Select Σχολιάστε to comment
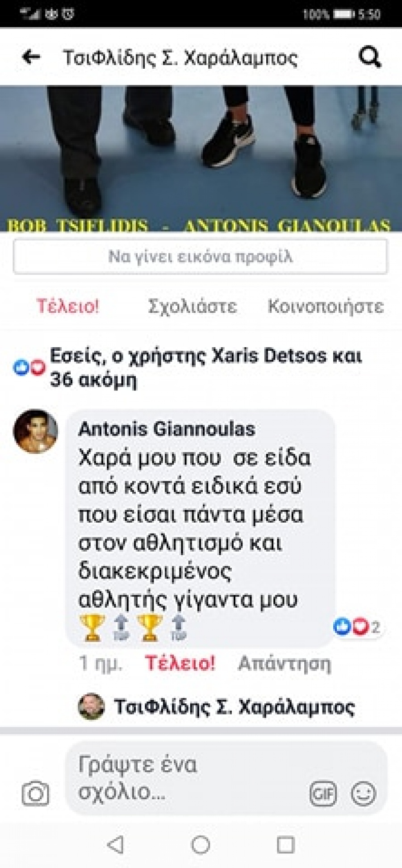The width and height of the screenshot is (402, 868). (x=193, y=307)
